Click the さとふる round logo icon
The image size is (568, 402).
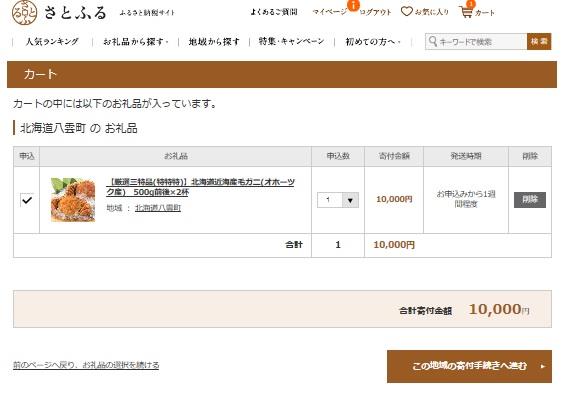click(x=24, y=12)
